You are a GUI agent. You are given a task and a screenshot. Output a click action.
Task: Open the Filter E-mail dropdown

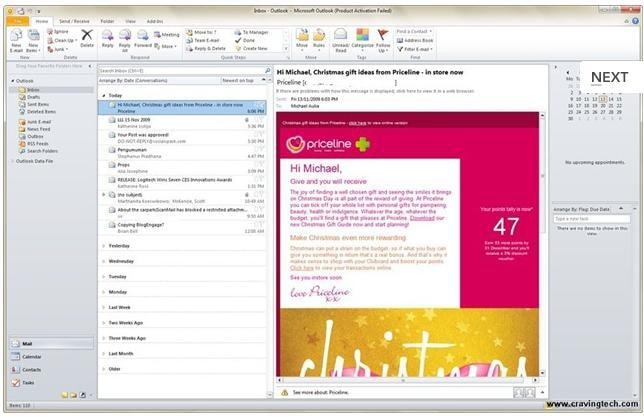coord(415,49)
